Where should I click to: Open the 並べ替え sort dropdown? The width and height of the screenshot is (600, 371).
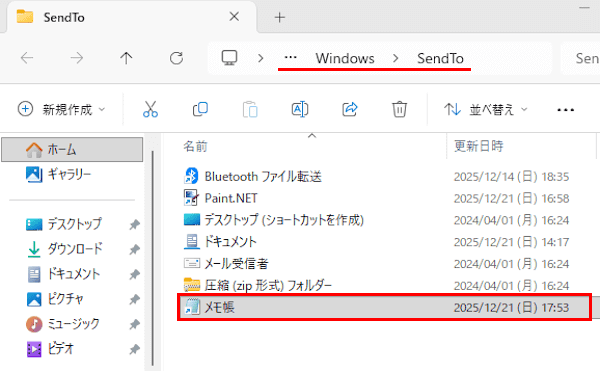pyautogui.click(x=486, y=110)
